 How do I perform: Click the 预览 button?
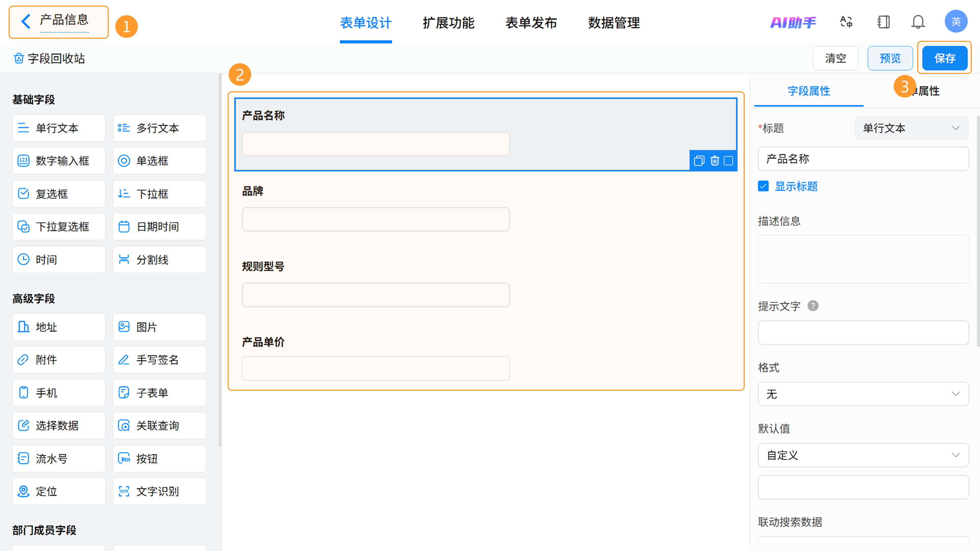[890, 58]
